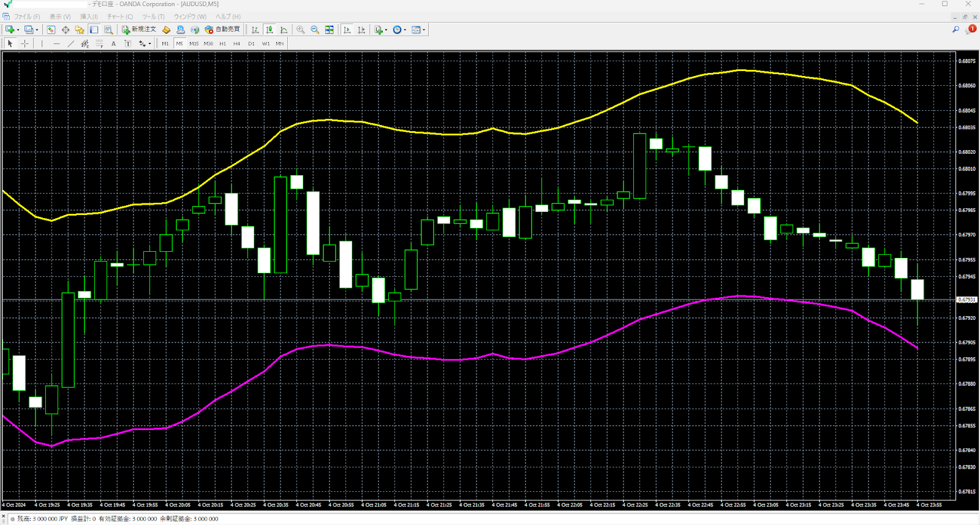Switch timeframe to M1
The height and width of the screenshot is (525, 980).
pyautogui.click(x=165, y=43)
